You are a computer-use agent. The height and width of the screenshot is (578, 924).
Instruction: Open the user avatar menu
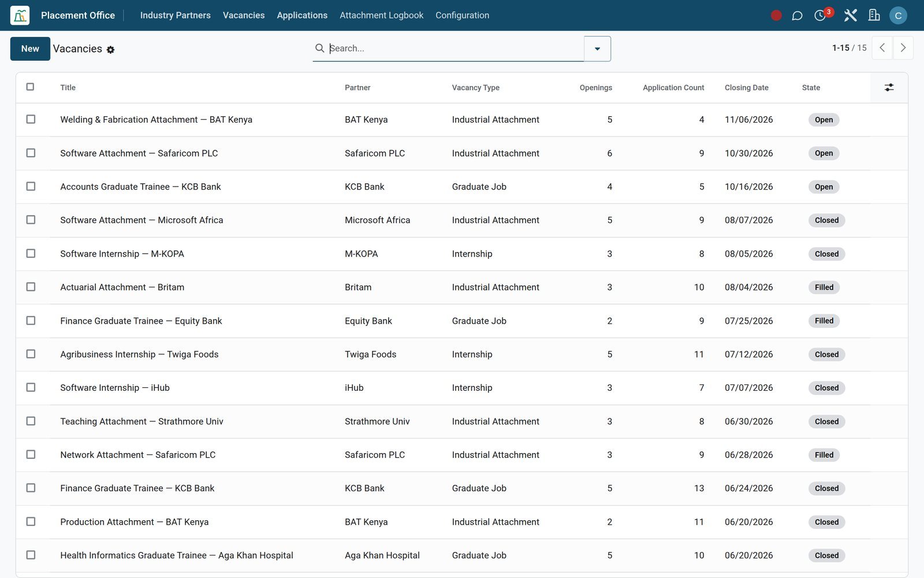tap(898, 16)
